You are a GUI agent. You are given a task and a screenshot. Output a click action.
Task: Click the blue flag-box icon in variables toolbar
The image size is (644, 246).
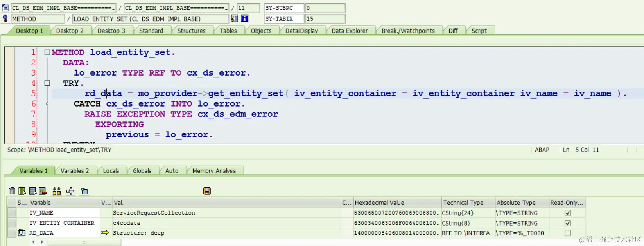point(84,191)
